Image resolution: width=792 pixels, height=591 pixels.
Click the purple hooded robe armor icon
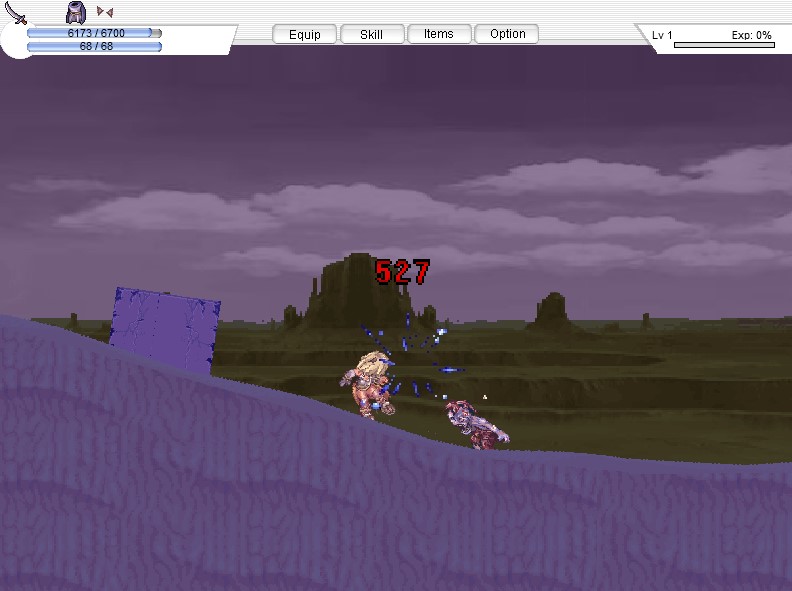pos(76,13)
